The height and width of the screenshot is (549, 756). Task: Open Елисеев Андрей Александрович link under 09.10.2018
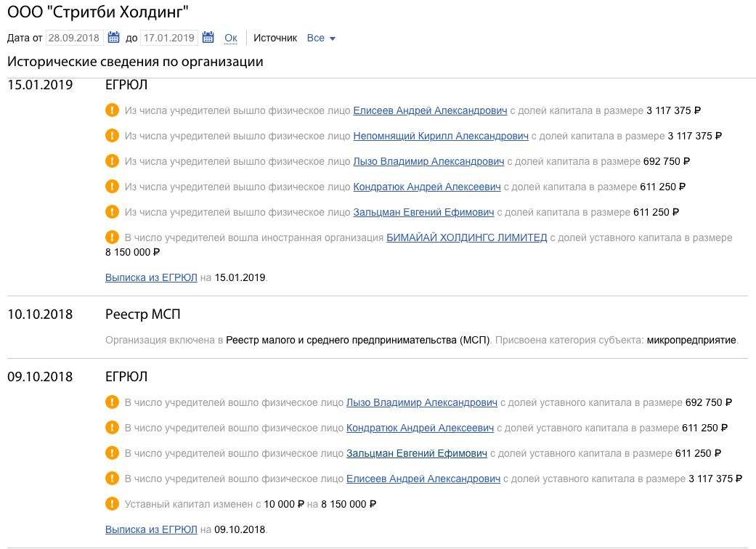pos(423,479)
